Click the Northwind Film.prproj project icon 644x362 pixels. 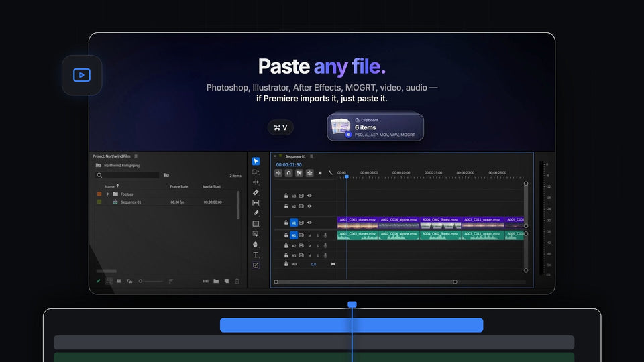coord(98,165)
